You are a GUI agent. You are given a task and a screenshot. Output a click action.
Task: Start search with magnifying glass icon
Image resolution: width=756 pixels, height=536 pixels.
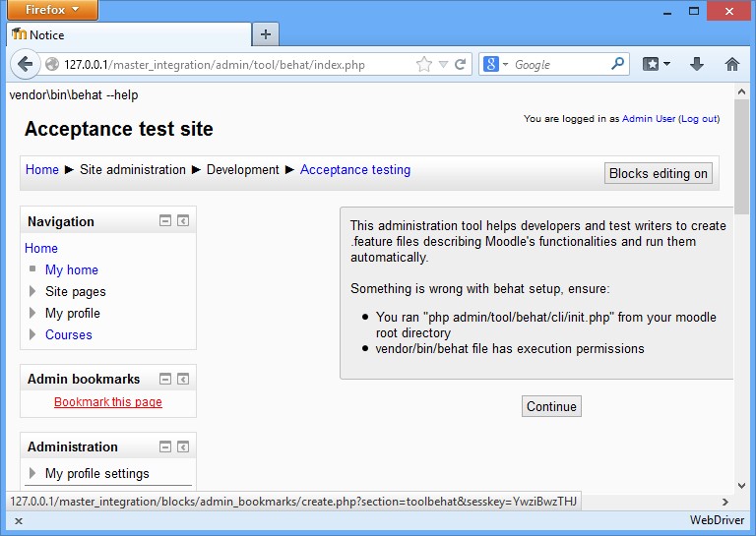point(617,63)
